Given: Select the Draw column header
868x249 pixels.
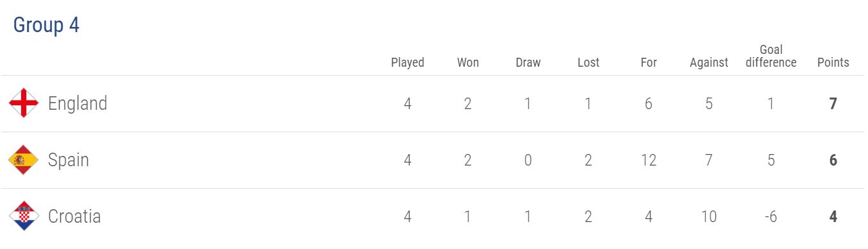Looking at the screenshot, I should click(x=528, y=62).
